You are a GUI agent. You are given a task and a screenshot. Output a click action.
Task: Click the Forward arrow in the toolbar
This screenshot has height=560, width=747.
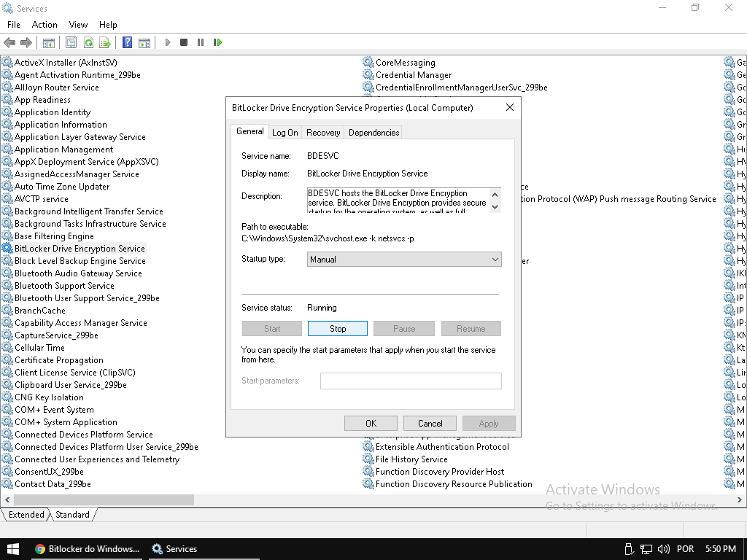pyautogui.click(x=26, y=42)
